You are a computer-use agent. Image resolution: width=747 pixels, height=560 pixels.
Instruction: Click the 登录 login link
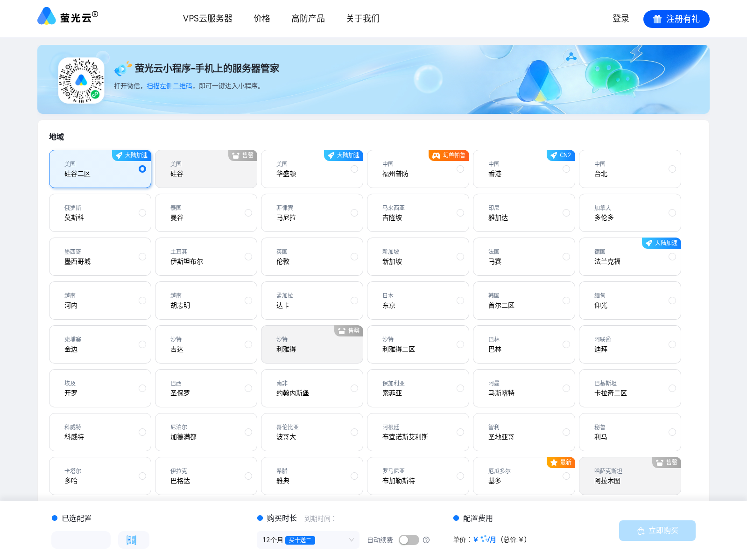pyautogui.click(x=620, y=19)
